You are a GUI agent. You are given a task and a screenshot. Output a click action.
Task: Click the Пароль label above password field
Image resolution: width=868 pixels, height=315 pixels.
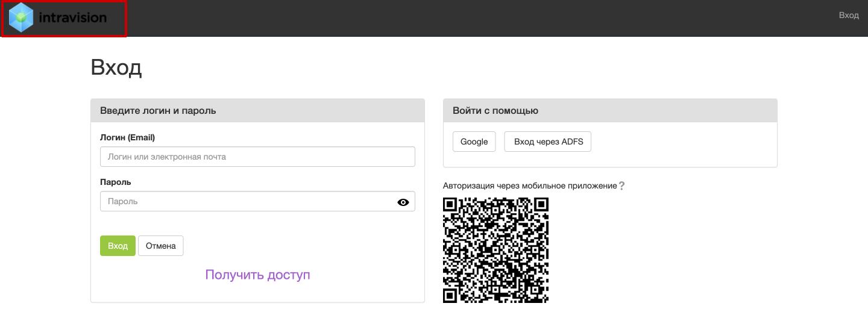(x=115, y=182)
